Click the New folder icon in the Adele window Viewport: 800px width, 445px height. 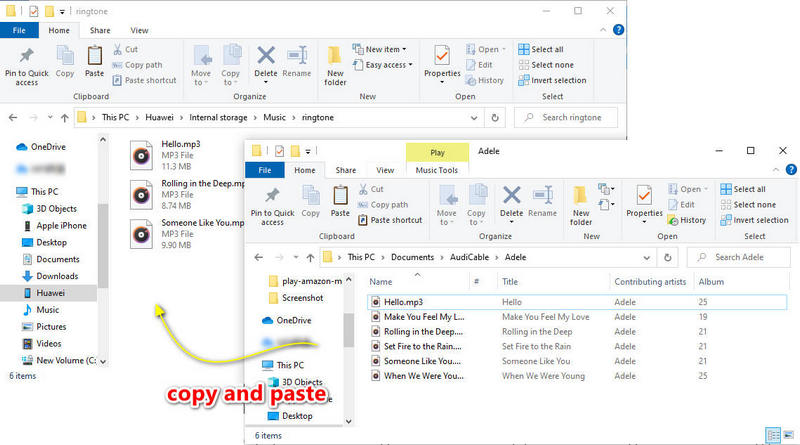[x=581, y=206]
